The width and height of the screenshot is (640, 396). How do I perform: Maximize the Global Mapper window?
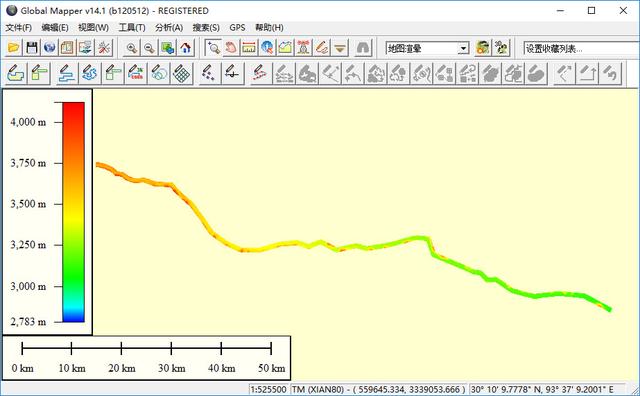tap(591, 11)
